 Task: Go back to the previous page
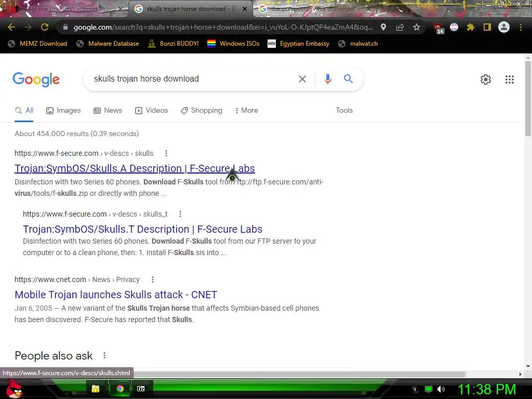pos(11,27)
